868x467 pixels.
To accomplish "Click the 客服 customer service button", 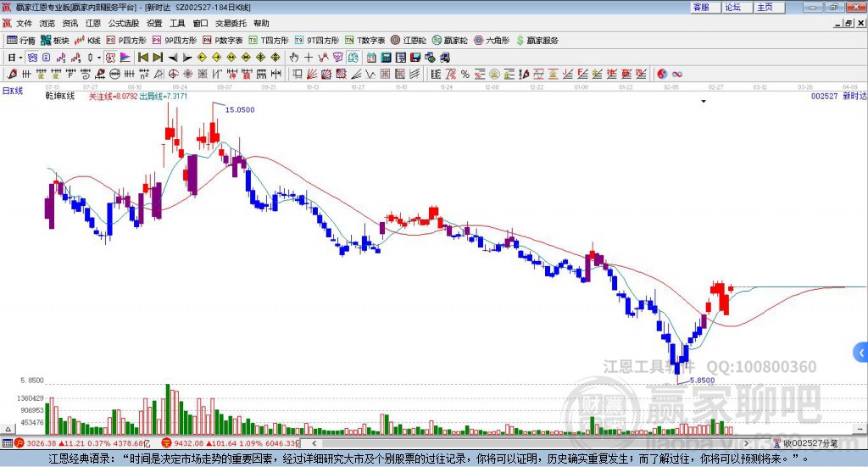I will click(x=705, y=7).
